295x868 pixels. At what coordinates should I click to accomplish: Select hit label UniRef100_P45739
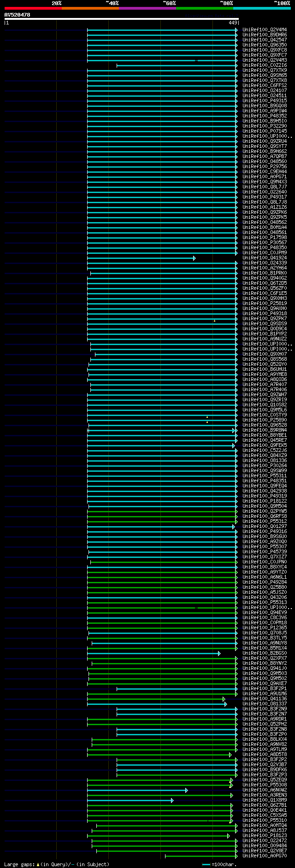pyautogui.click(x=265, y=552)
